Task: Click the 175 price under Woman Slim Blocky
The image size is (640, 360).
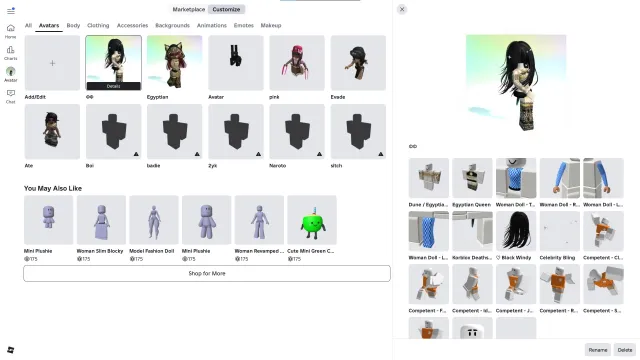Action: [83, 259]
